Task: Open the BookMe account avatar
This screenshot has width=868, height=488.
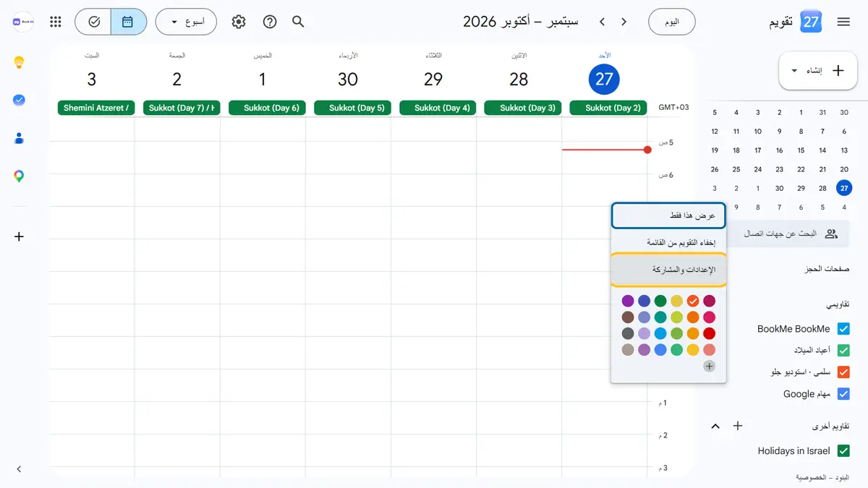Action: tap(23, 22)
